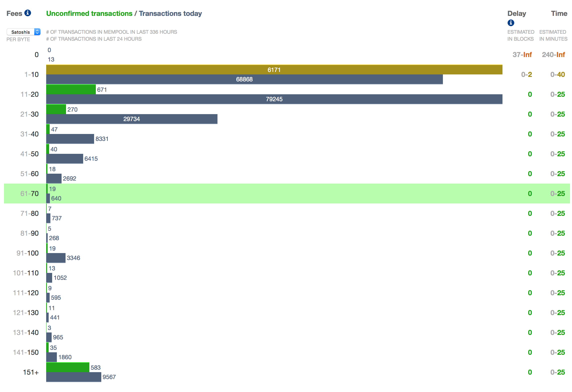
Task: Click the 1-10 fee range label
Action: point(32,74)
